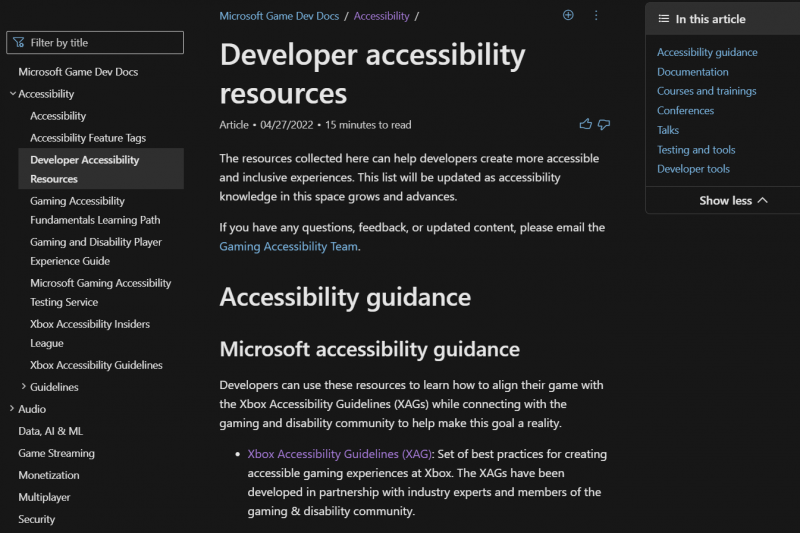This screenshot has height=533, width=800.
Task: Click the add to collection plus icon
Action: [568, 15]
